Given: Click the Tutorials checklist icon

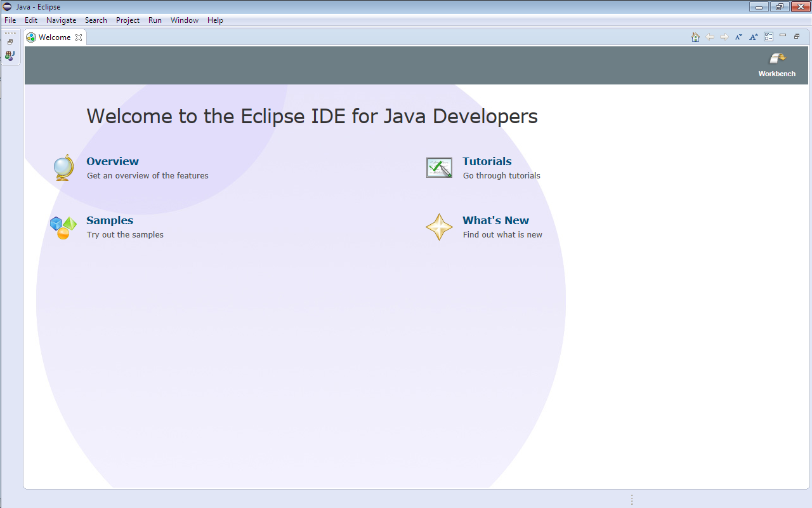Looking at the screenshot, I should coord(439,168).
